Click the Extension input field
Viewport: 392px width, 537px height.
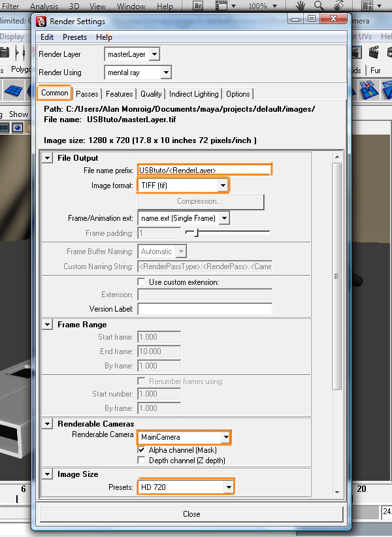coord(204,295)
